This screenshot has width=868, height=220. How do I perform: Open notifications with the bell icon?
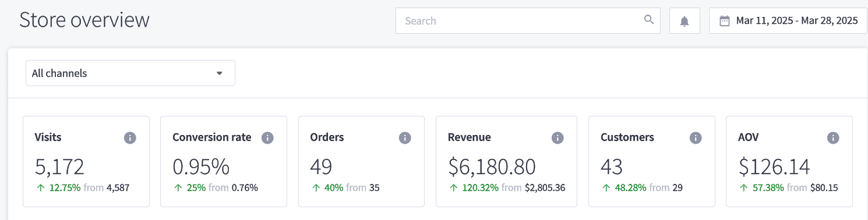pos(684,21)
